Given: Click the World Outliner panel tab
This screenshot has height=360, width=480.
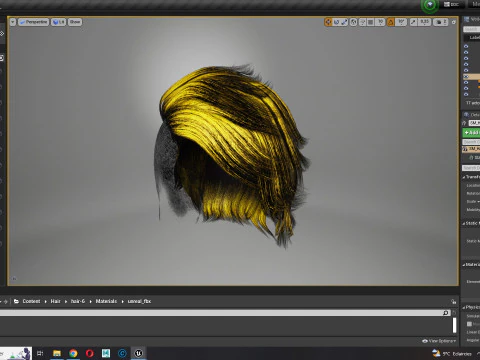Looking at the screenshot, I should [x=472, y=19].
